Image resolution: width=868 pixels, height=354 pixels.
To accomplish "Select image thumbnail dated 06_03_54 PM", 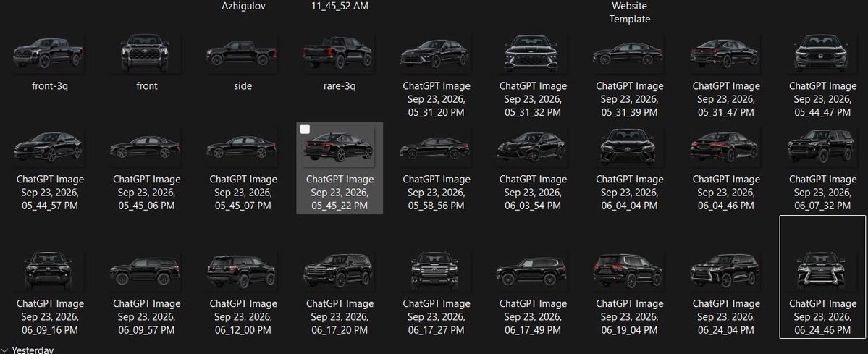I will click(533, 147).
